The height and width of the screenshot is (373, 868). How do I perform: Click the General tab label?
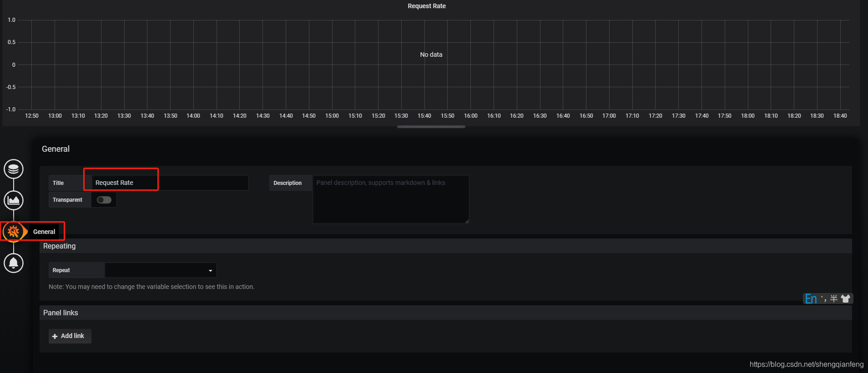(44, 232)
